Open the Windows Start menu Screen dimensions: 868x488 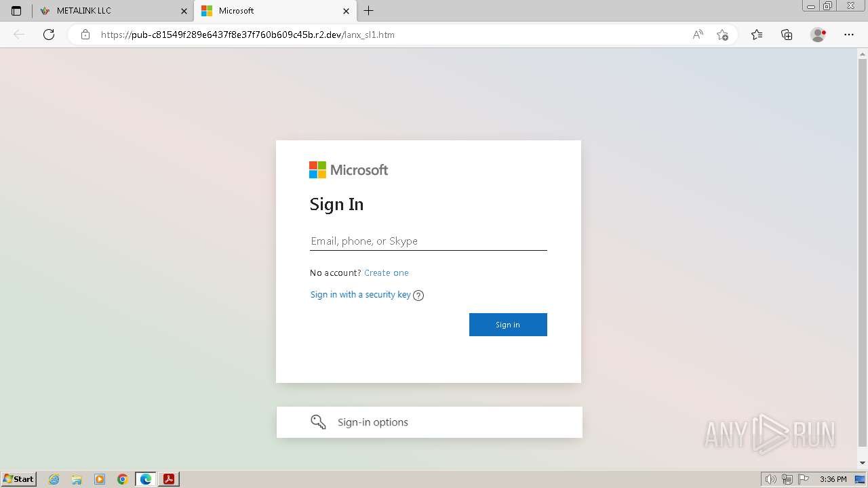pyautogui.click(x=19, y=479)
